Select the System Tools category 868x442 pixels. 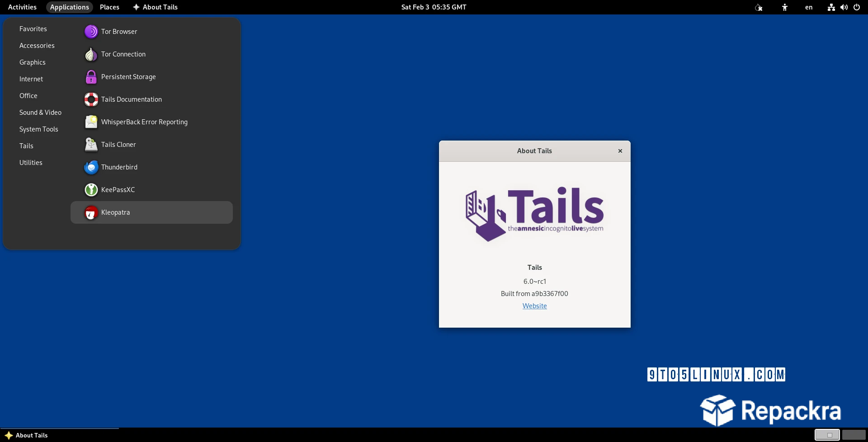coord(38,129)
